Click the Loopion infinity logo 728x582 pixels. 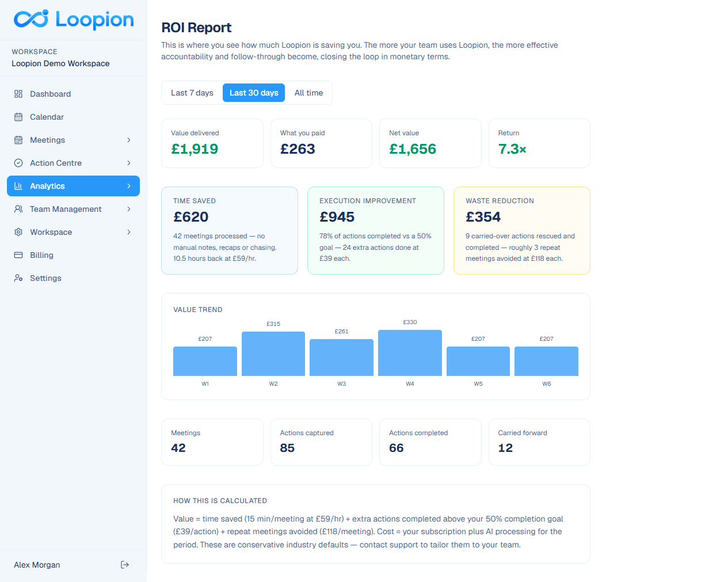pyautogui.click(x=31, y=19)
